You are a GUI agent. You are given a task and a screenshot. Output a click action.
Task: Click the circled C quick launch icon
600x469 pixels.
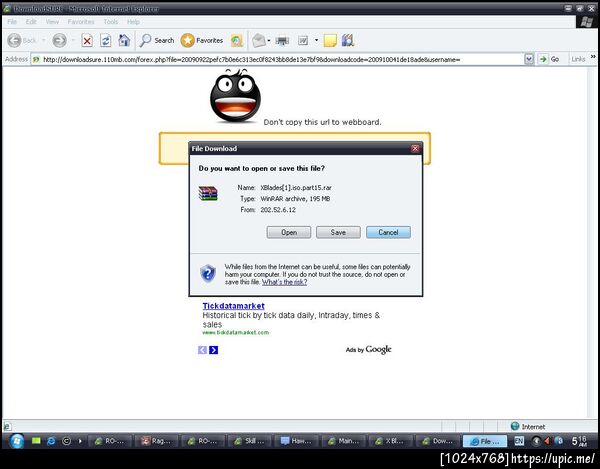(66, 441)
